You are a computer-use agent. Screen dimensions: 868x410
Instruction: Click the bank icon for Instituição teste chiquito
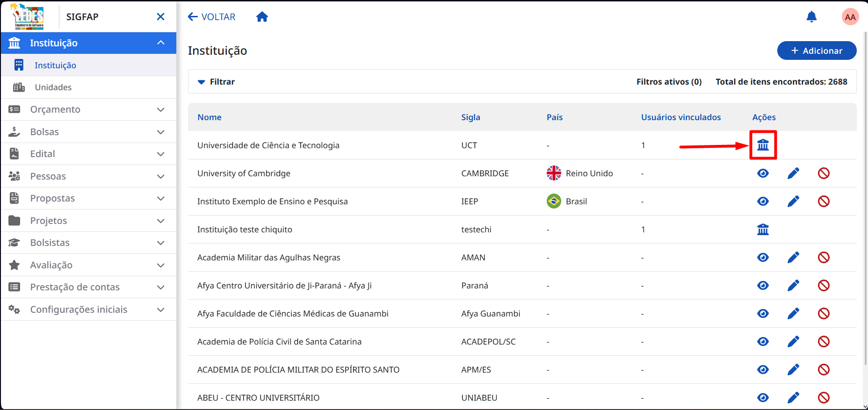pos(763,230)
